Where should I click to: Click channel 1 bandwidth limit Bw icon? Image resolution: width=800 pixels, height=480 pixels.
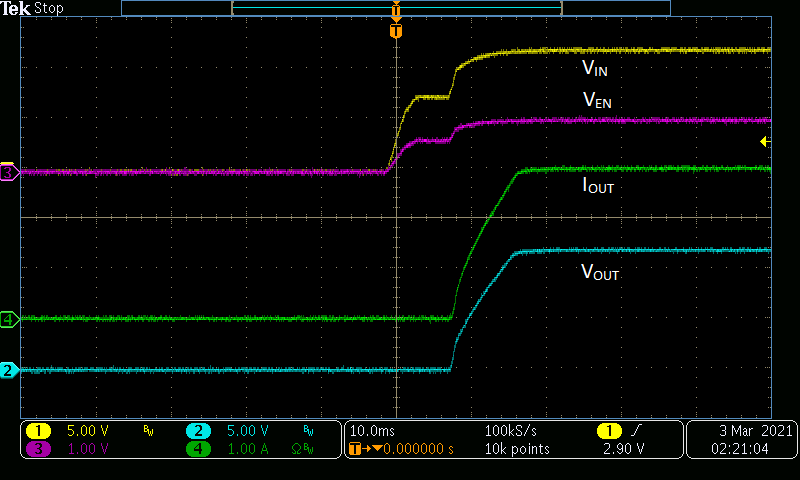click(148, 432)
